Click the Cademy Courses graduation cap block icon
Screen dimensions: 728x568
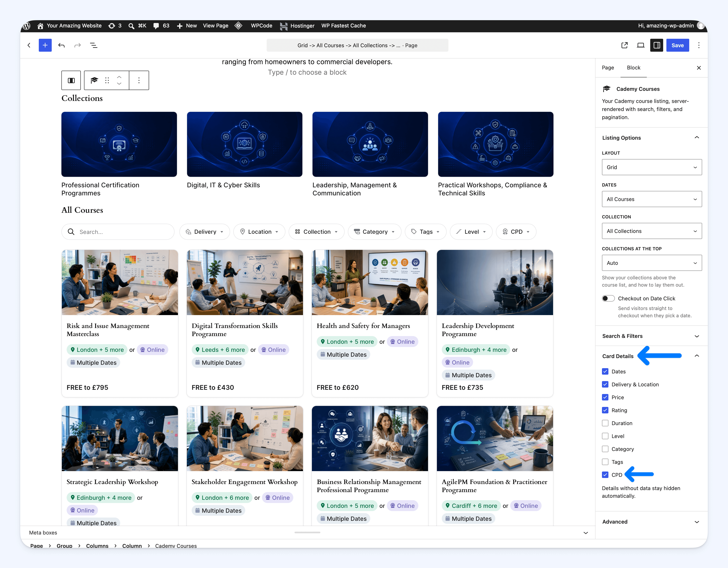[94, 80]
